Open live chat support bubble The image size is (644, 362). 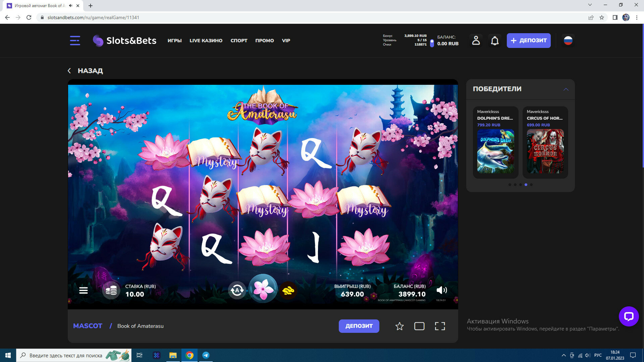629,316
